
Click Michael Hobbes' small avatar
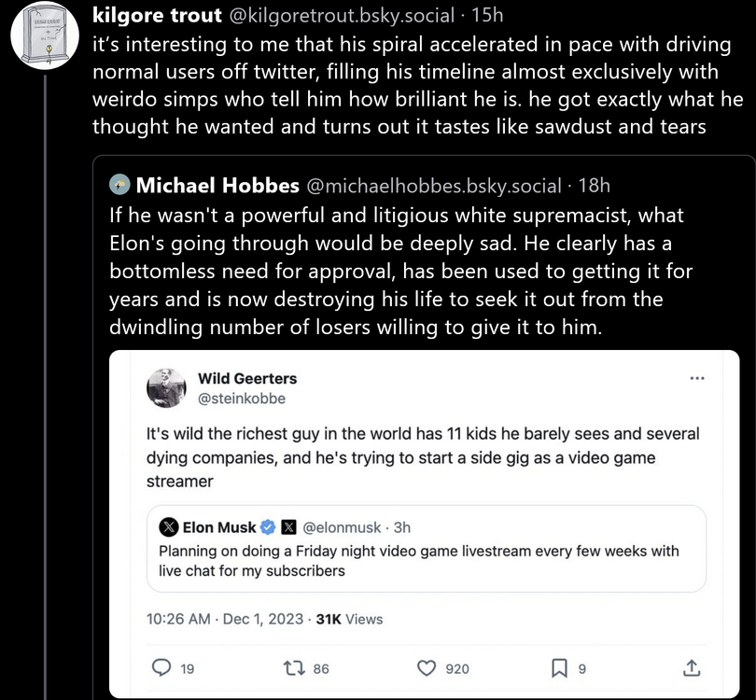tap(119, 185)
